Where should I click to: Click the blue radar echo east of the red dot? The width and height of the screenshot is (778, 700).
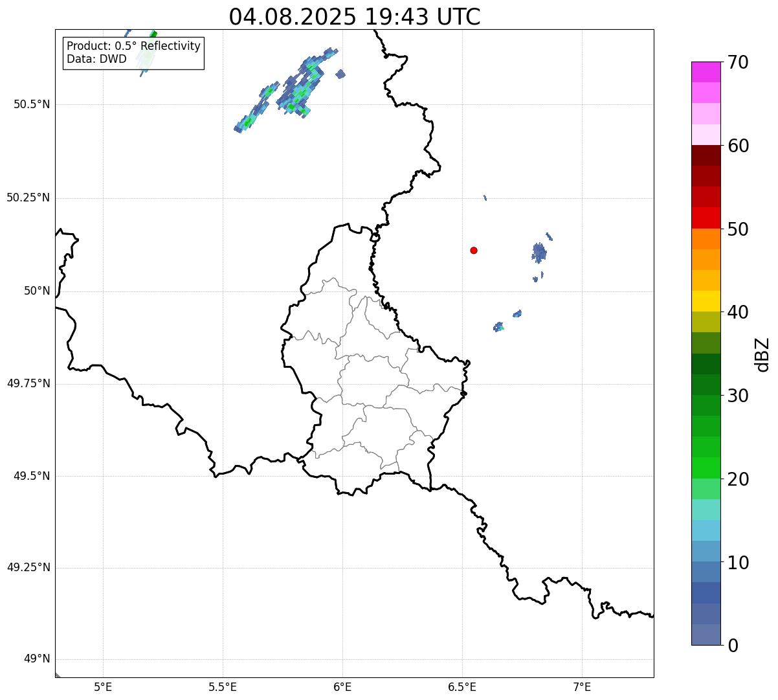(x=539, y=252)
